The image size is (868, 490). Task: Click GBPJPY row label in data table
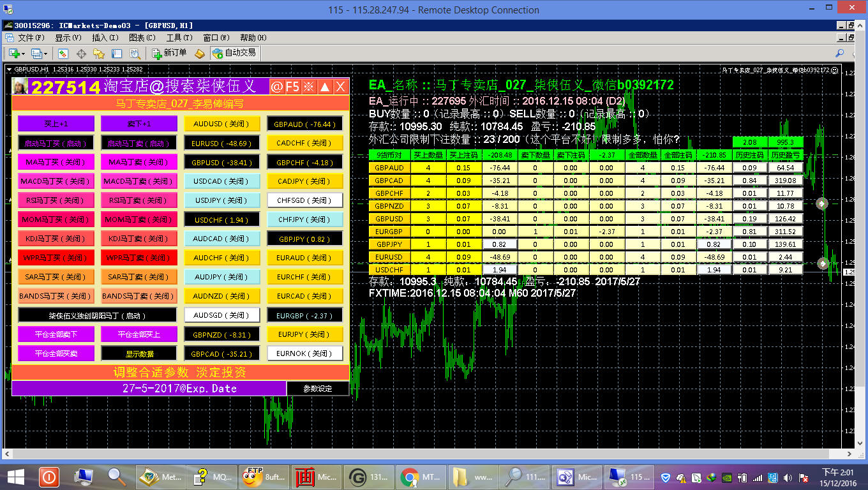(x=389, y=244)
